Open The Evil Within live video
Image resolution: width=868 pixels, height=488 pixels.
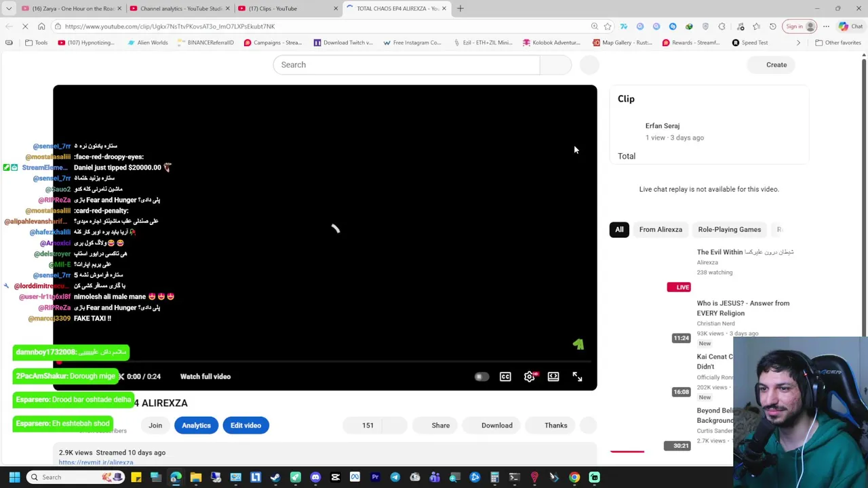(x=745, y=252)
